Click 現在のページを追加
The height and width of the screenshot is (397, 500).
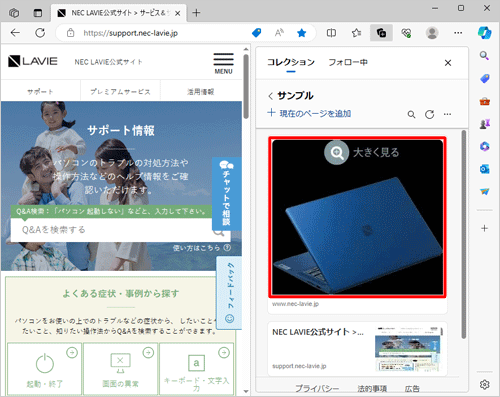pos(309,113)
